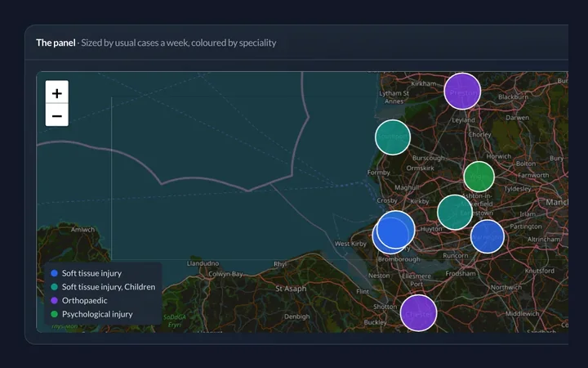This screenshot has height=368, width=588.
Task: Click the Altrincham map label
Action: coord(543,239)
